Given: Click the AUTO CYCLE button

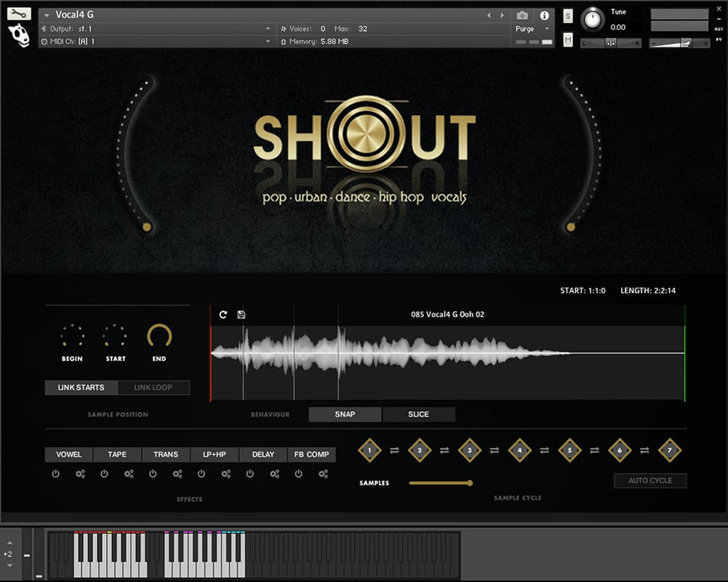Looking at the screenshot, I should (x=650, y=480).
